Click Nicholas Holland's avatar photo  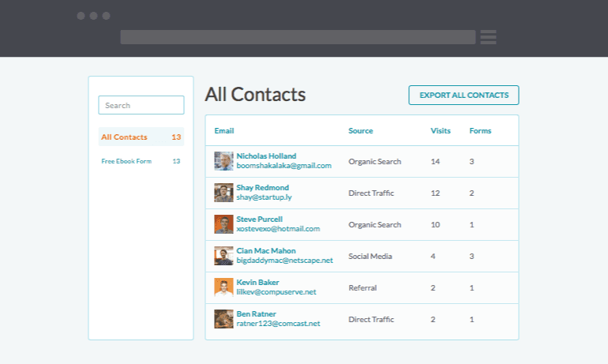(x=223, y=161)
